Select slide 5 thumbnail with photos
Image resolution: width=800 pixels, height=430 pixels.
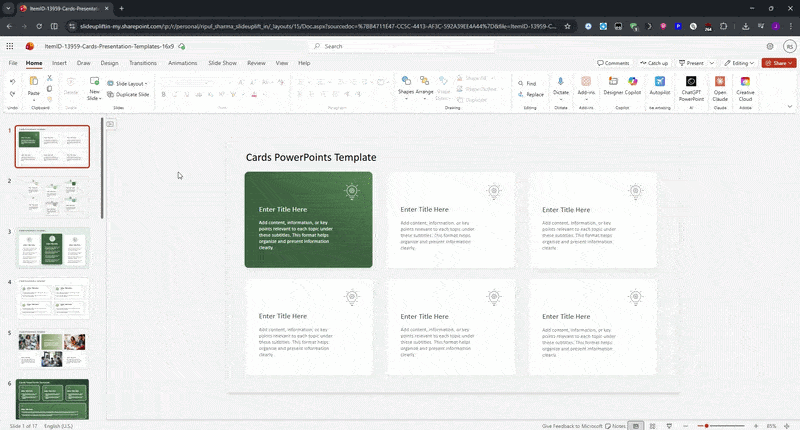[x=53, y=349]
